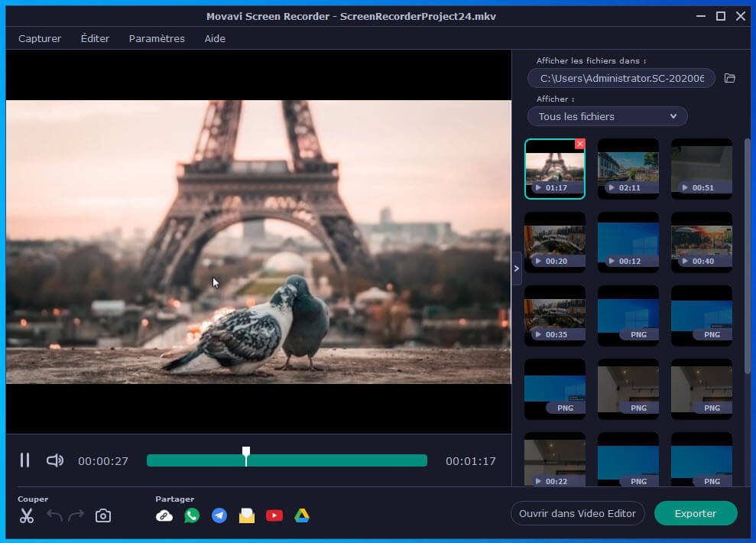The image size is (756, 543).
Task: Share via the cloud link icon
Action: [x=164, y=515]
